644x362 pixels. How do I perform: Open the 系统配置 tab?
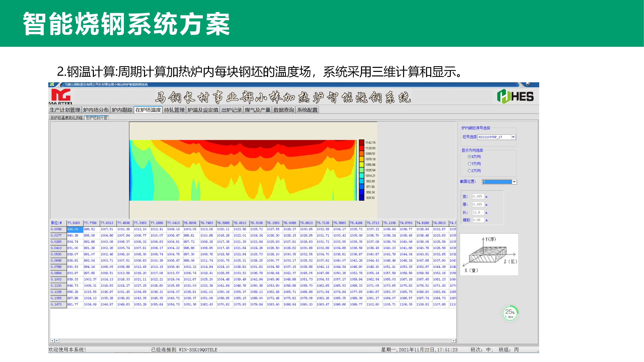click(x=307, y=110)
